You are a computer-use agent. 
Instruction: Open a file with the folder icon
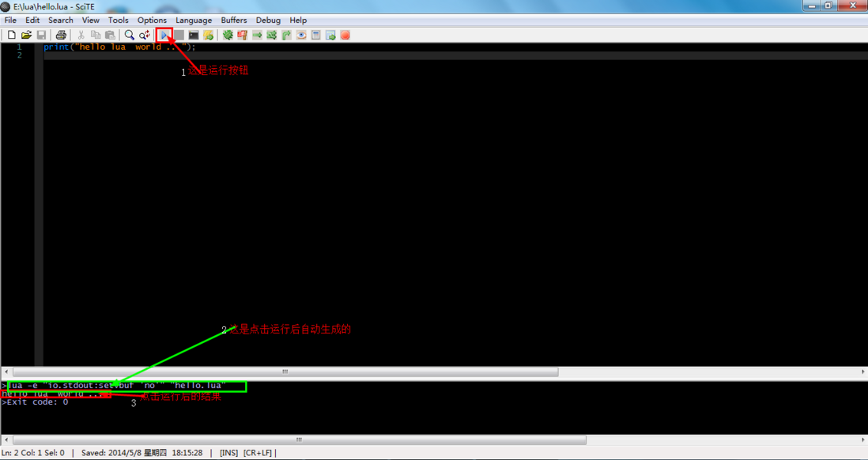(x=26, y=35)
